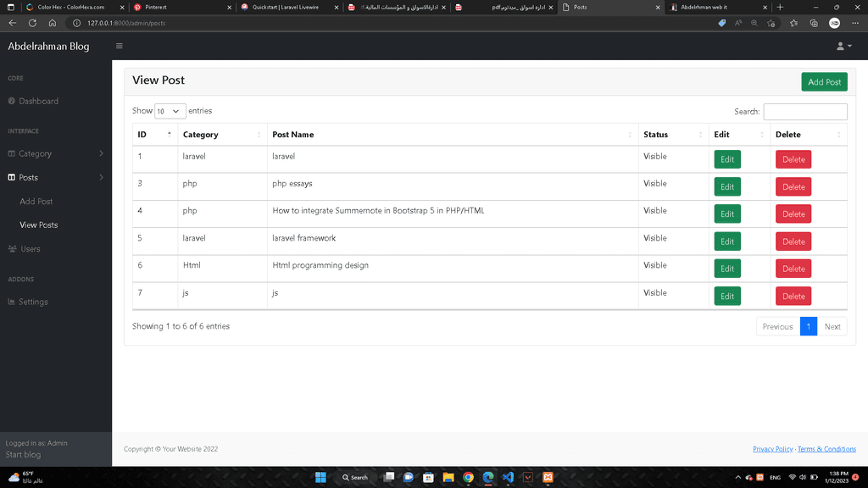The height and width of the screenshot is (488, 868).
Task: Click the zoom magnifier icon in address bar
Action: pyautogui.click(x=754, y=23)
